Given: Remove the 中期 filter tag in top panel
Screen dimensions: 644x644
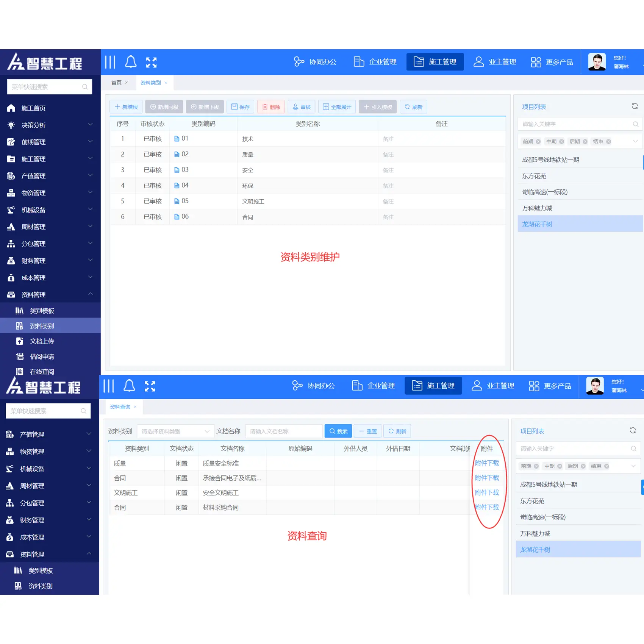Looking at the screenshot, I should (562, 142).
